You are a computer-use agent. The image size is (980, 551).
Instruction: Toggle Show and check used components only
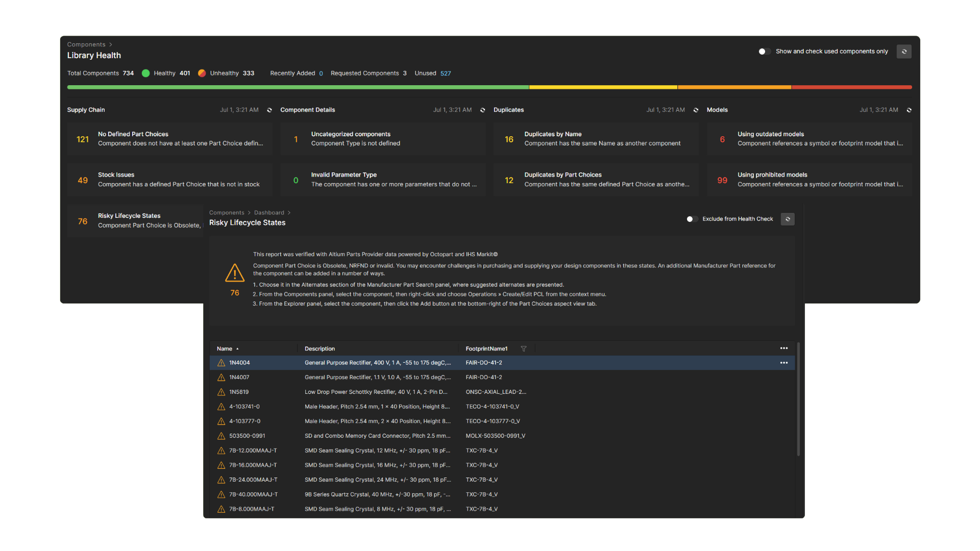point(764,52)
